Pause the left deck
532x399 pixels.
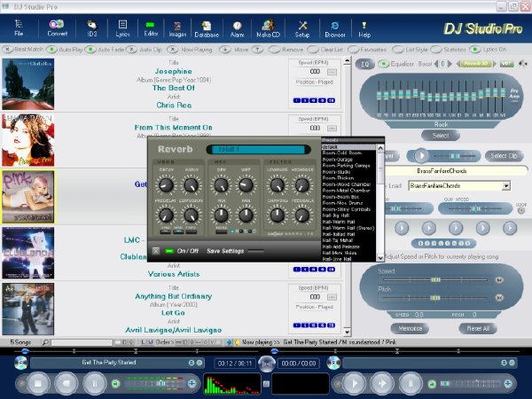click(95, 383)
